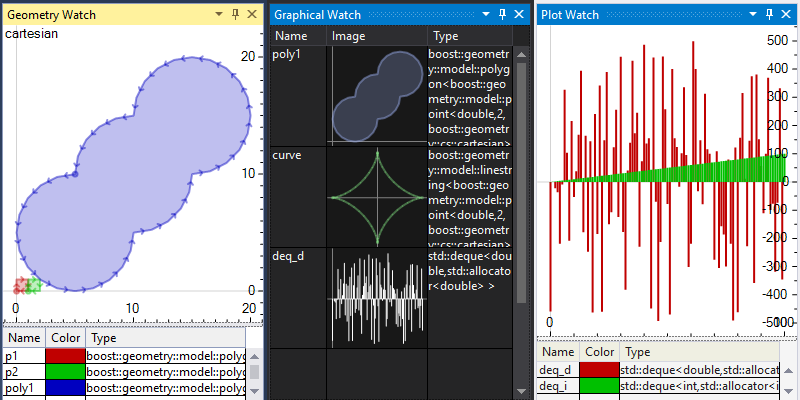This screenshot has height=400, width=800.
Task: Pin the Graphical Watch panel
Action: 503,14
